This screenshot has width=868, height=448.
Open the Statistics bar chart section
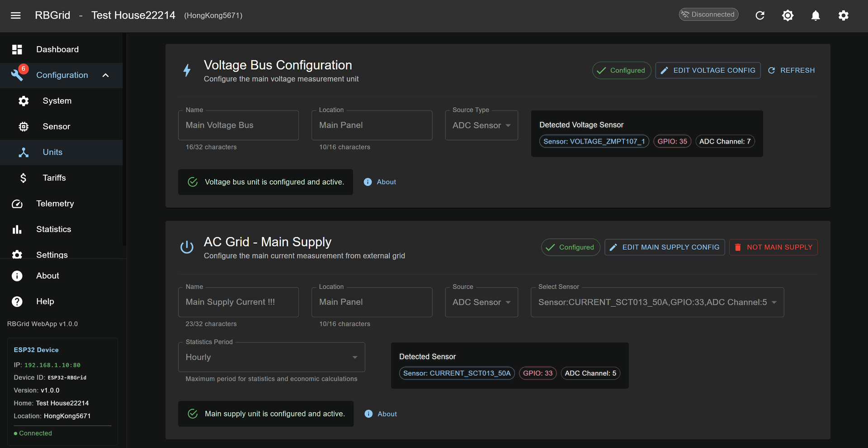tap(53, 229)
